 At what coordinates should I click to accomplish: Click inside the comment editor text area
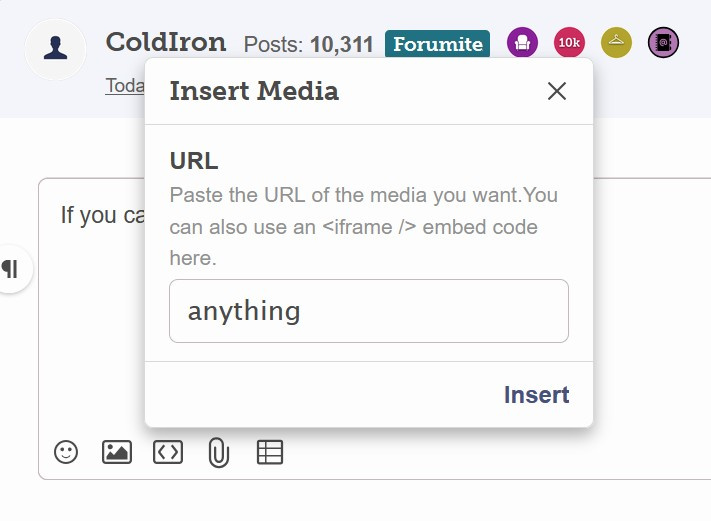[x=90, y=330]
